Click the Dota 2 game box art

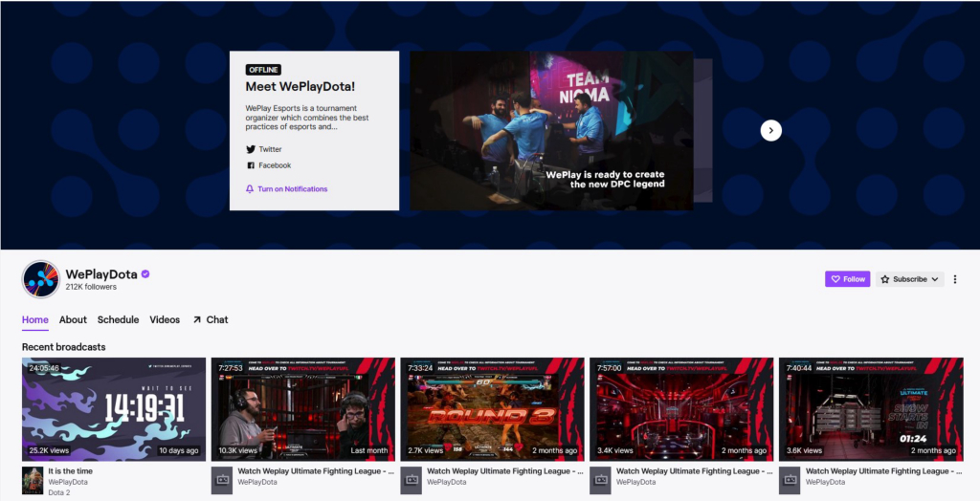[x=33, y=480]
